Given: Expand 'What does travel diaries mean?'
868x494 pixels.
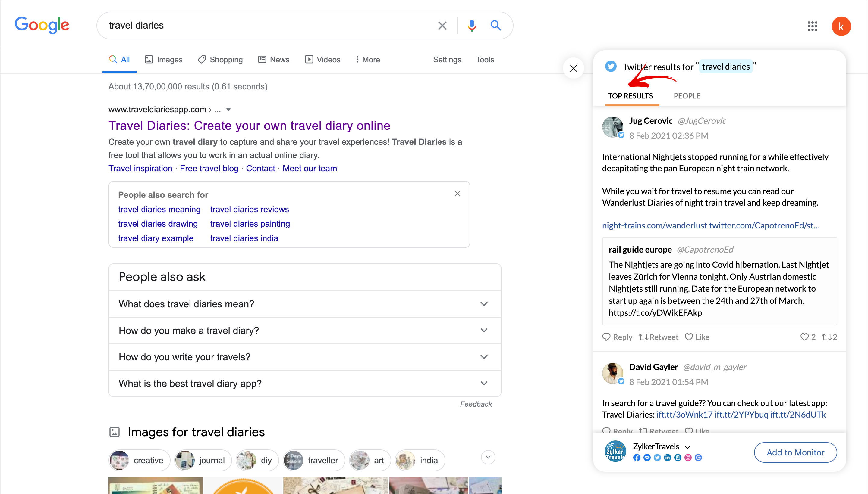Looking at the screenshot, I should (x=484, y=304).
